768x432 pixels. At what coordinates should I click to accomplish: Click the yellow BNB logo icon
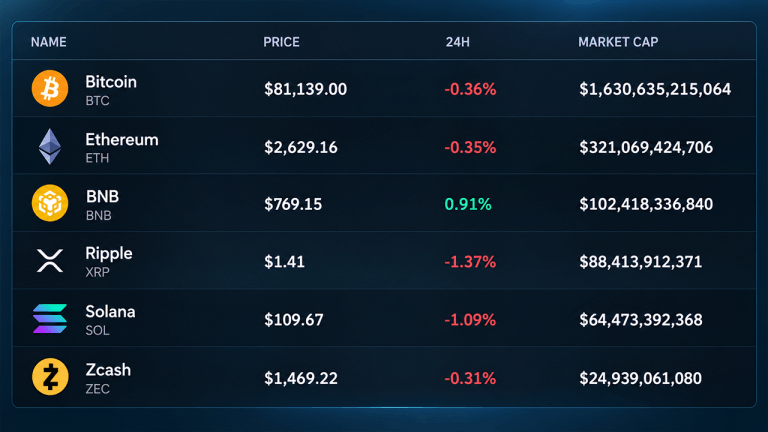tap(50, 203)
